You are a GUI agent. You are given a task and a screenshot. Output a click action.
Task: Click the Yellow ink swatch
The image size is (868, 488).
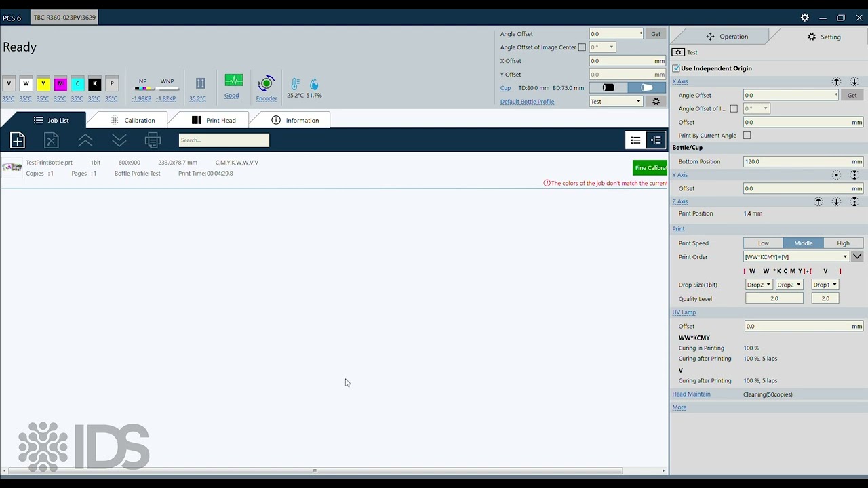coord(43,84)
